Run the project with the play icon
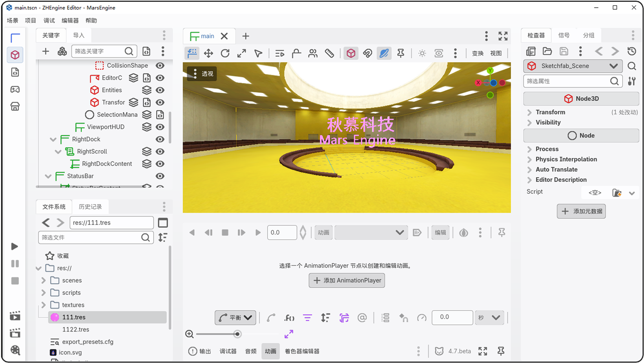 click(x=15, y=246)
